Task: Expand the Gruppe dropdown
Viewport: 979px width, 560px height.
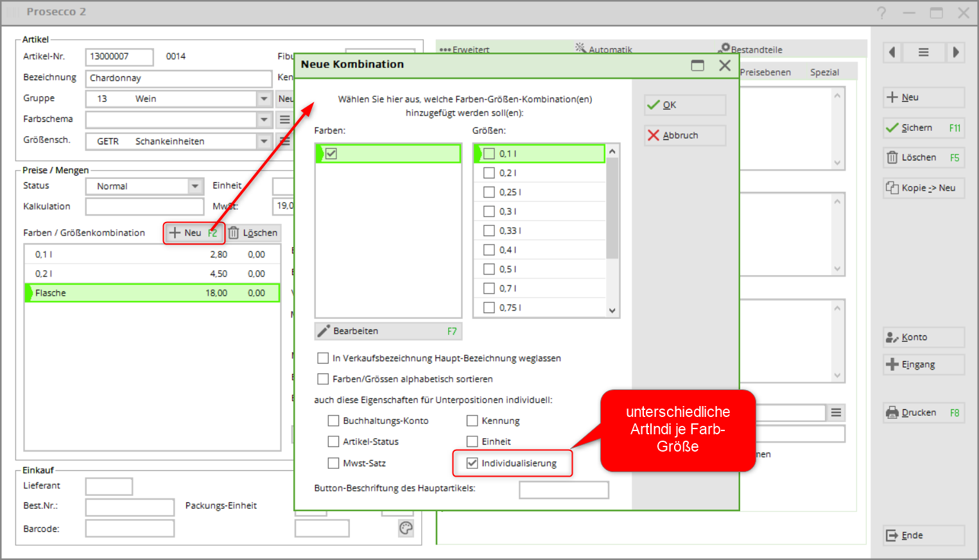Action: 264,99
